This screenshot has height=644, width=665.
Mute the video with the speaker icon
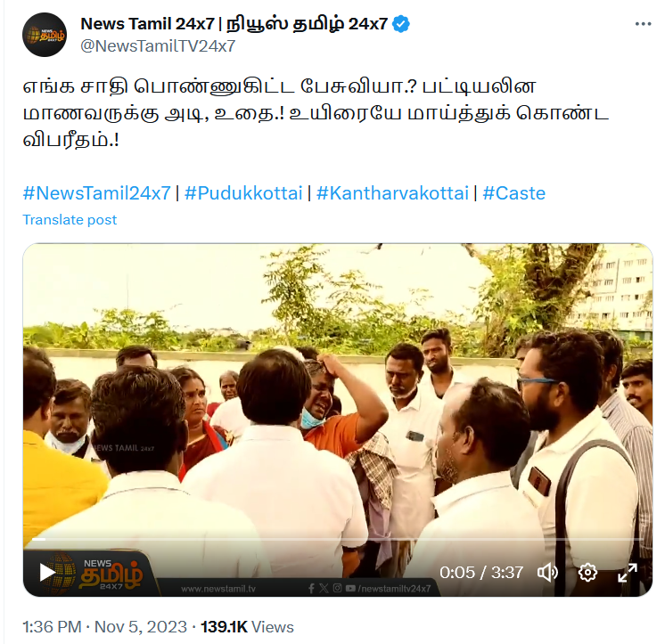pyautogui.click(x=547, y=573)
